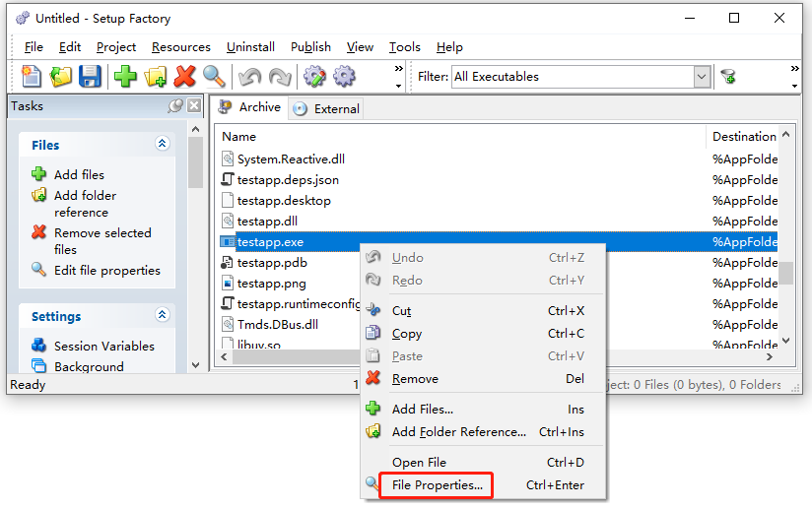812x509 pixels.
Task: Click the scissors icon next to Cut
Action: pos(373,310)
